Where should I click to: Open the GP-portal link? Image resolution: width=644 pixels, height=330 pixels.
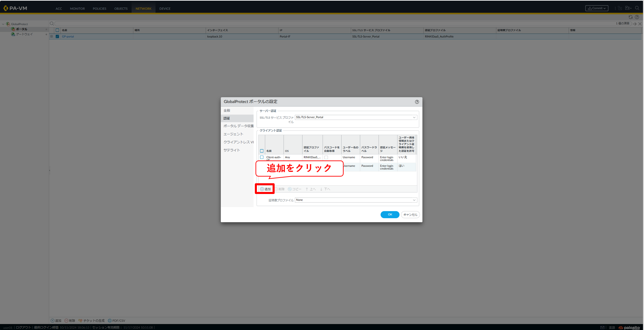coord(68,37)
